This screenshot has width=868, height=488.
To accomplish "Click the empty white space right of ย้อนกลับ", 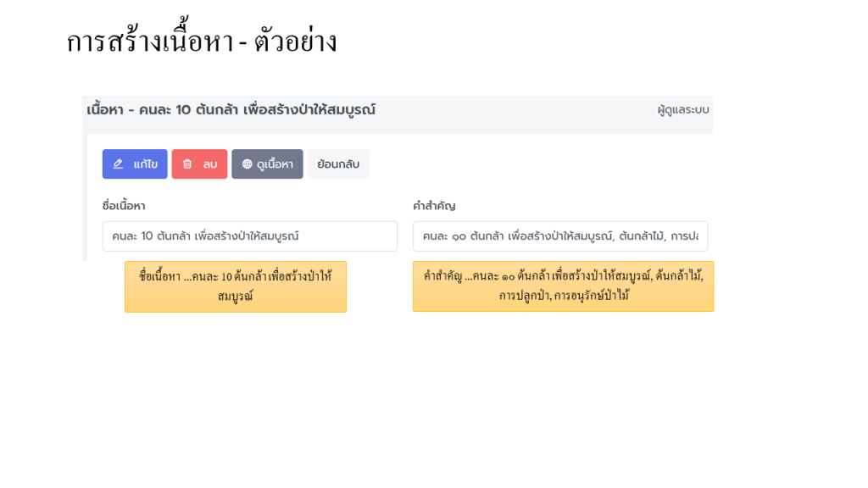I will [x=526, y=164].
